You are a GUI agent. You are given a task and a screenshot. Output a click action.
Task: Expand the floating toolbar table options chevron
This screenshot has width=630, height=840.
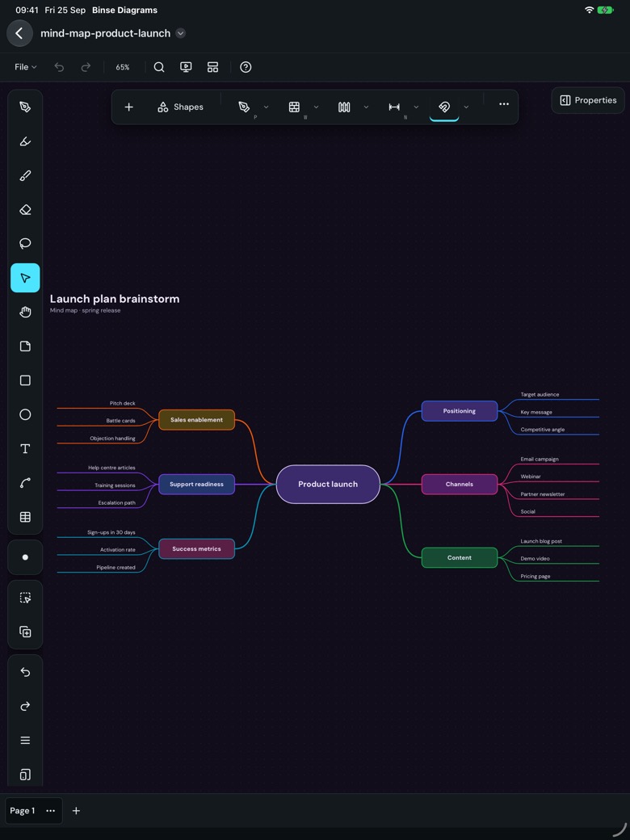click(x=316, y=107)
